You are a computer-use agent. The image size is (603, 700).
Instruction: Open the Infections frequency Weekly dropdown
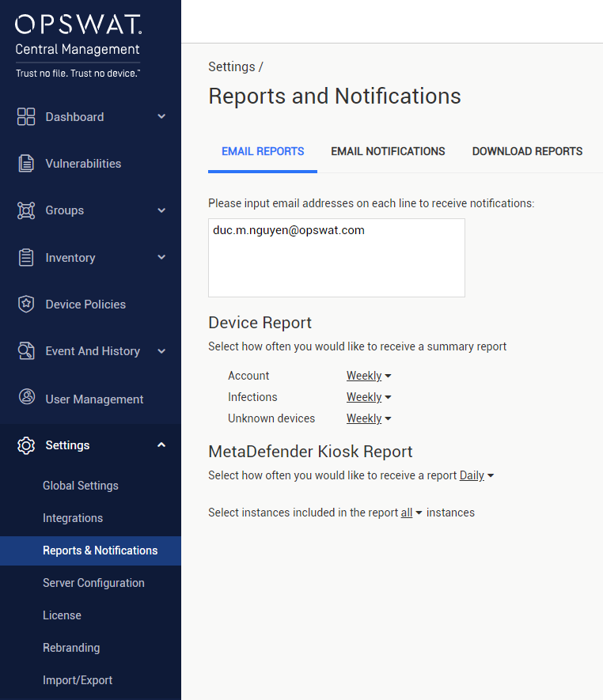(369, 397)
